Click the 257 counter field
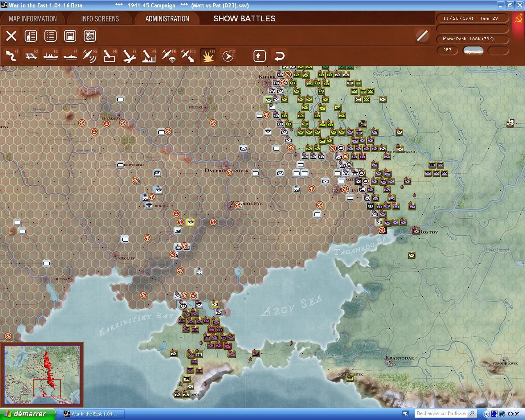The width and height of the screenshot is (525, 420). point(447,50)
